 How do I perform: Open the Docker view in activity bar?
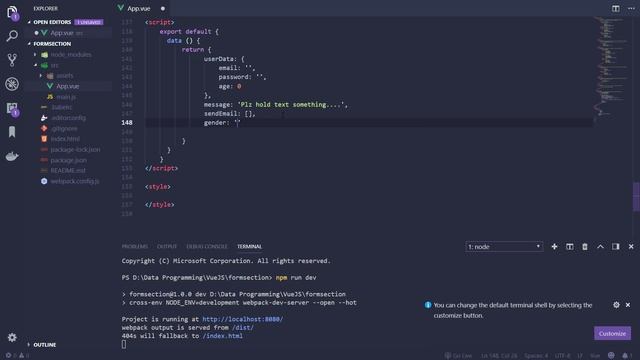(12, 156)
